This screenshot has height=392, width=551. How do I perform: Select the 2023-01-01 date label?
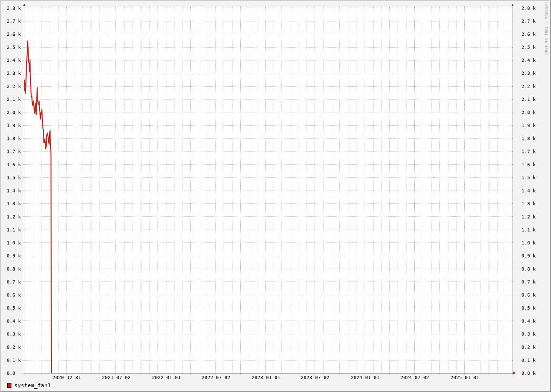point(265,378)
